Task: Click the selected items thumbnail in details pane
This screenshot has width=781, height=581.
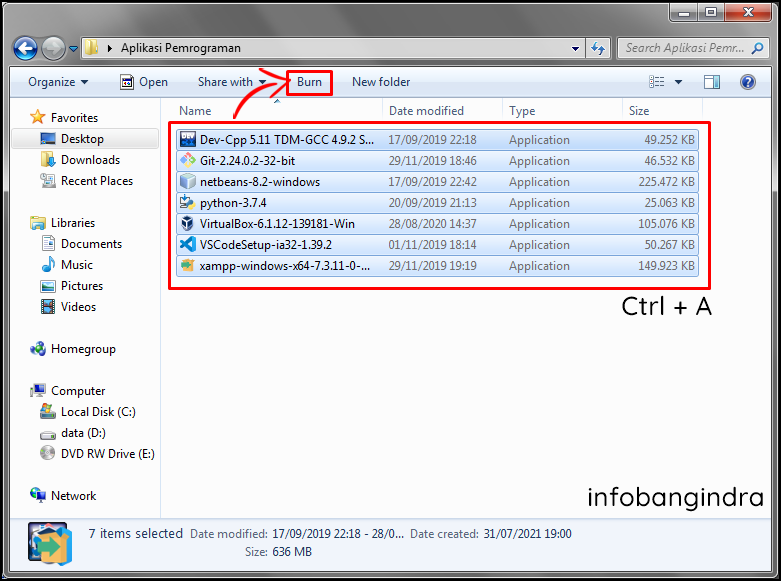Action: click(50, 544)
